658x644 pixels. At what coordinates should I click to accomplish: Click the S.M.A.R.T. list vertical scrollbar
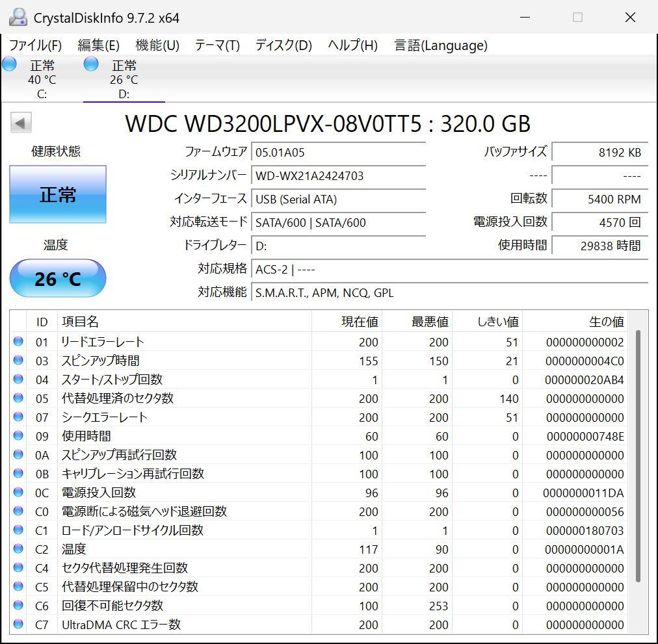[x=638, y=456]
